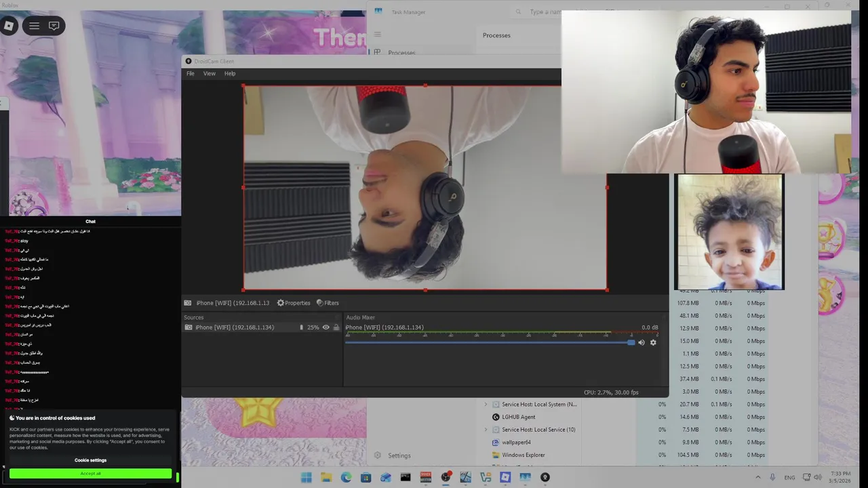Click the CPU 2.7%, 30.00 fps status
This screenshot has height=488, width=868.
611,392
